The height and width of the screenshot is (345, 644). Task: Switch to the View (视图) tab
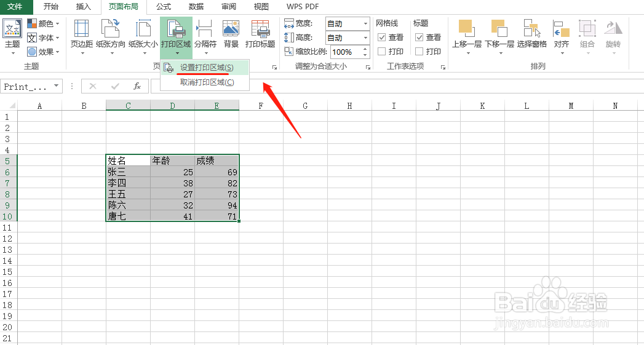pos(261,7)
